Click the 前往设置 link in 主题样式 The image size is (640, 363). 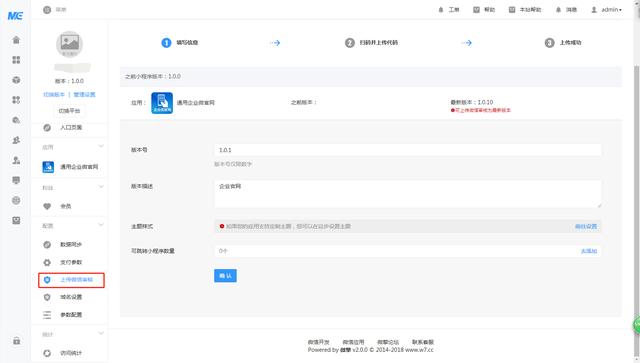click(586, 227)
